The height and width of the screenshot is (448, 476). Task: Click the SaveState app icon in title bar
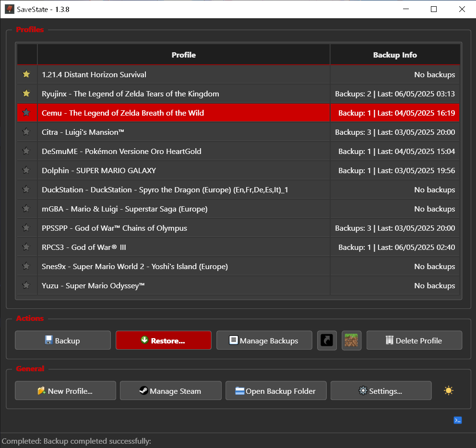click(x=9, y=9)
